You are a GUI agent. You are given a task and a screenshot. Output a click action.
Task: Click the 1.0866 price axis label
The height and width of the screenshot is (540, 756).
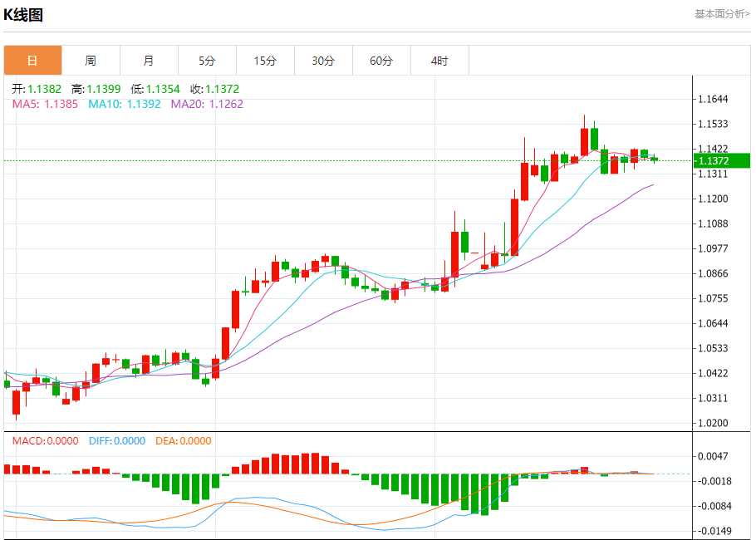tap(713, 273)
